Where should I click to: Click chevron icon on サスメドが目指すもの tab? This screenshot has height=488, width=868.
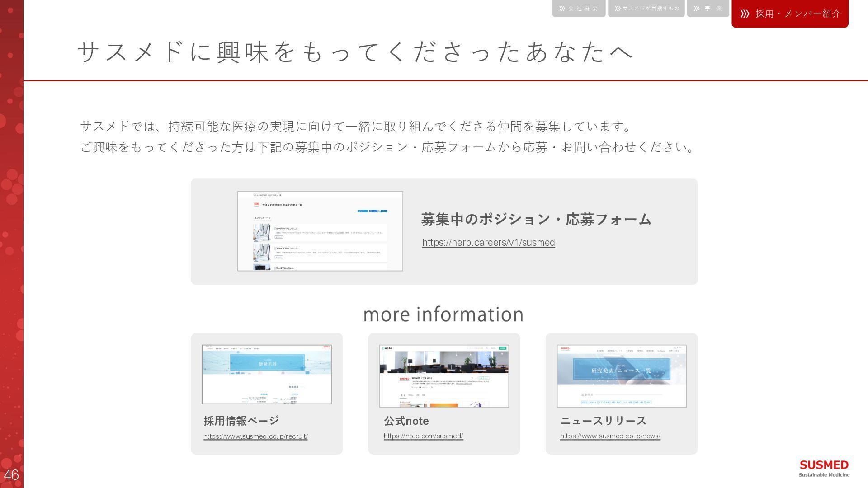click(x=618, y=9)
